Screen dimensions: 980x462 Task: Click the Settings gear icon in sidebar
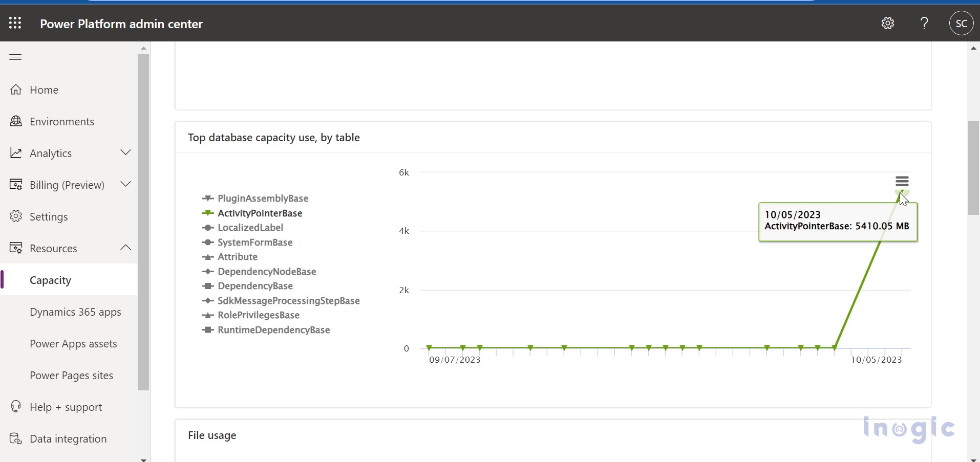16,216
